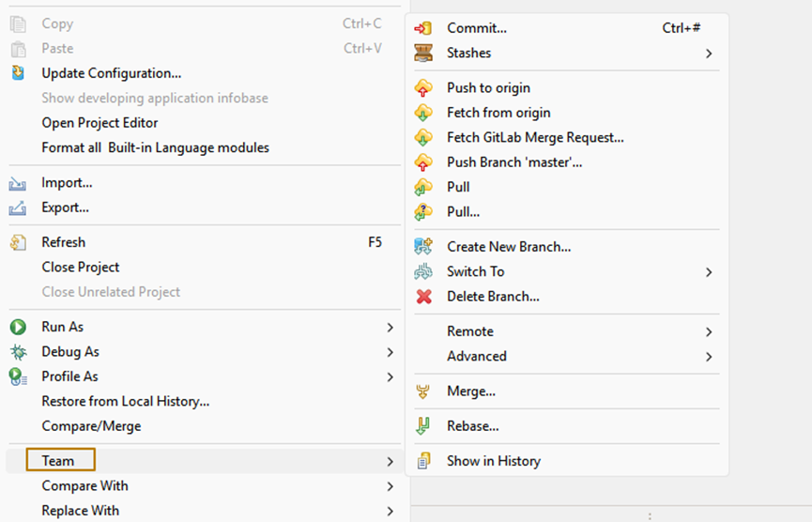Click the green Run As icon
Viewport: 812px width, 522px height.
tap(18, 327)
